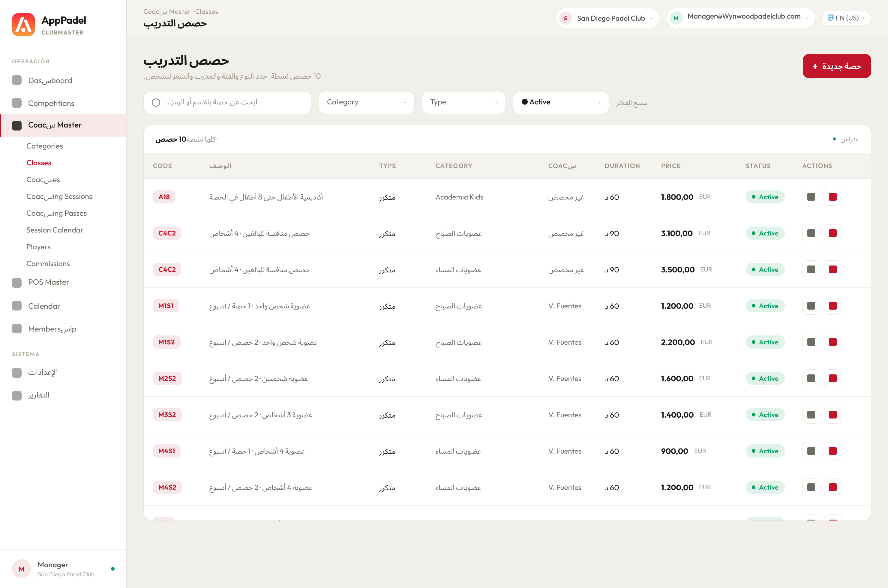Click the red delete icon for A18
This screenshot has height=588, width=888.
tap(833, 197)
